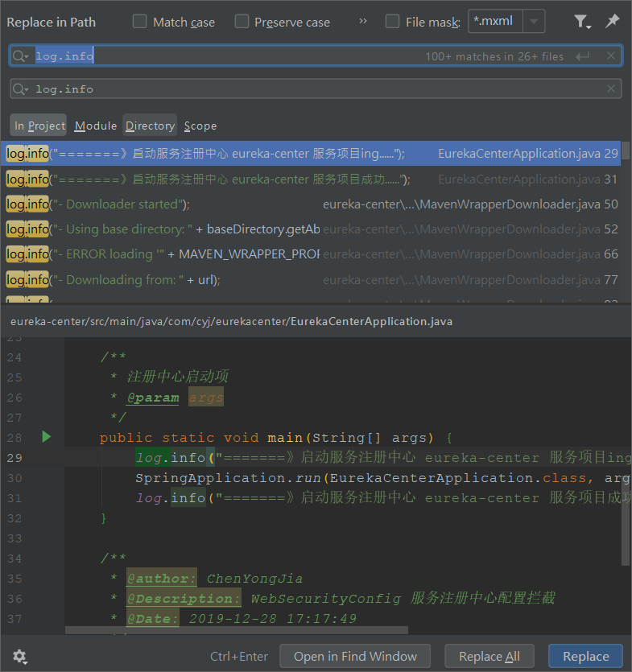
Task: Click log.info on preview line 29
Action: (x=170, y=457)
